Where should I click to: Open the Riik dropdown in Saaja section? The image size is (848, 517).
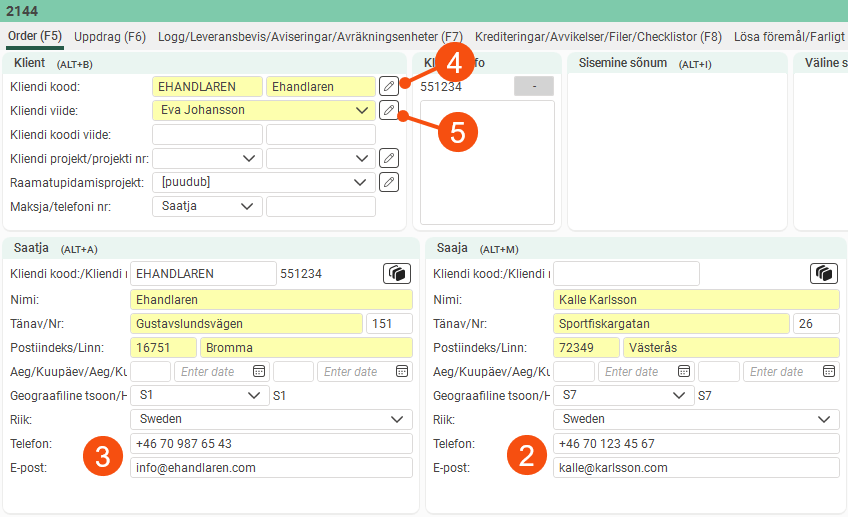click(825, 419)
